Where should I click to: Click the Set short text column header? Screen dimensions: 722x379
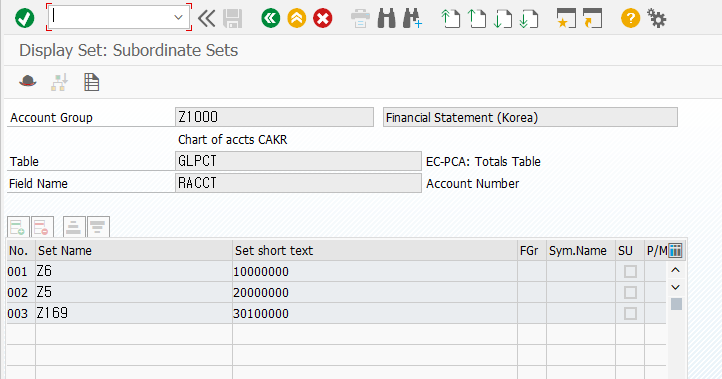tap(375, 251)
